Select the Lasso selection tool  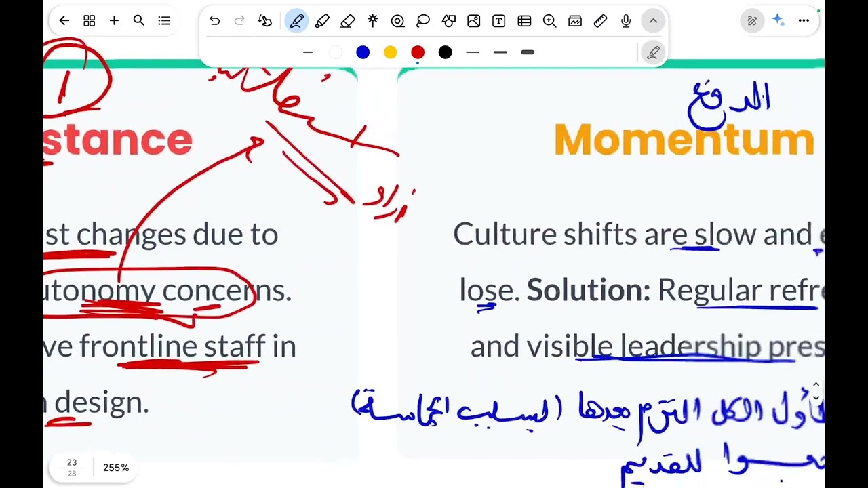423,21
